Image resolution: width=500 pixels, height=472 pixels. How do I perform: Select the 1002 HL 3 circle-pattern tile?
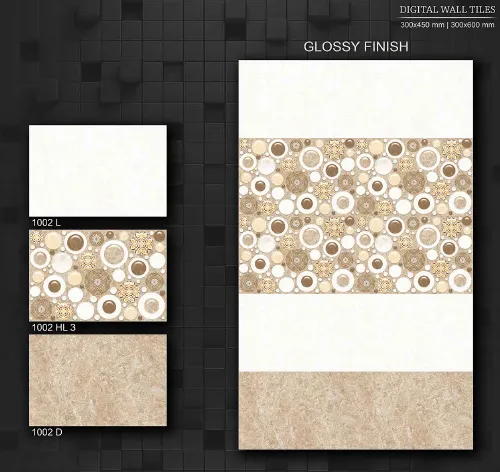pos(98,275)
